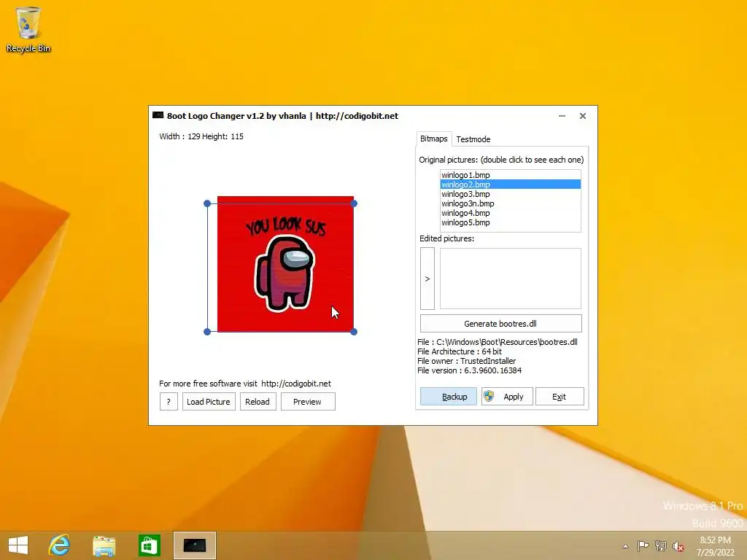
Task: Switch to the Testmode tab
Action: tap(473, 139)
